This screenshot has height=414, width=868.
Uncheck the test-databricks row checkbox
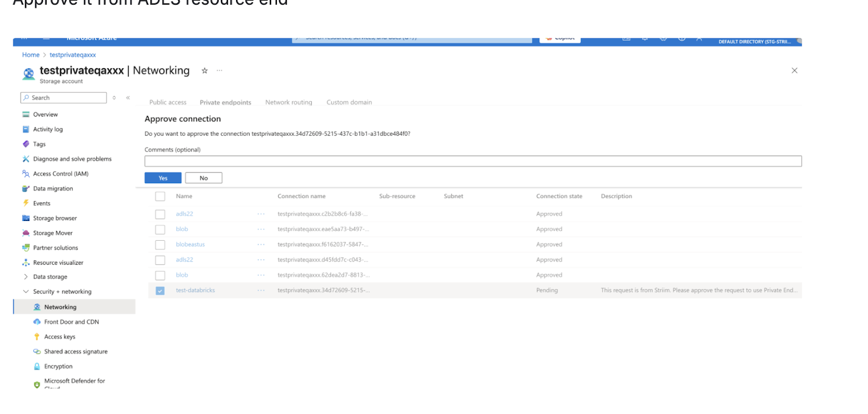(160, 290)
